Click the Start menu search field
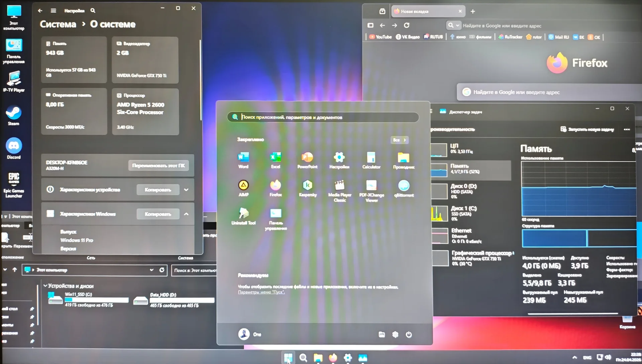The width and height of the screenshot is (642, 364). (x=323, y=117)
